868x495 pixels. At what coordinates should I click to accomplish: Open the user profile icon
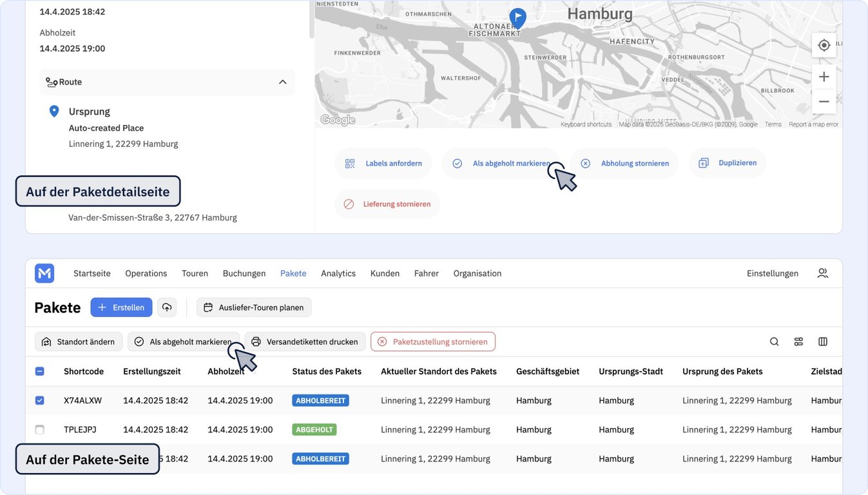click(822, 273)
